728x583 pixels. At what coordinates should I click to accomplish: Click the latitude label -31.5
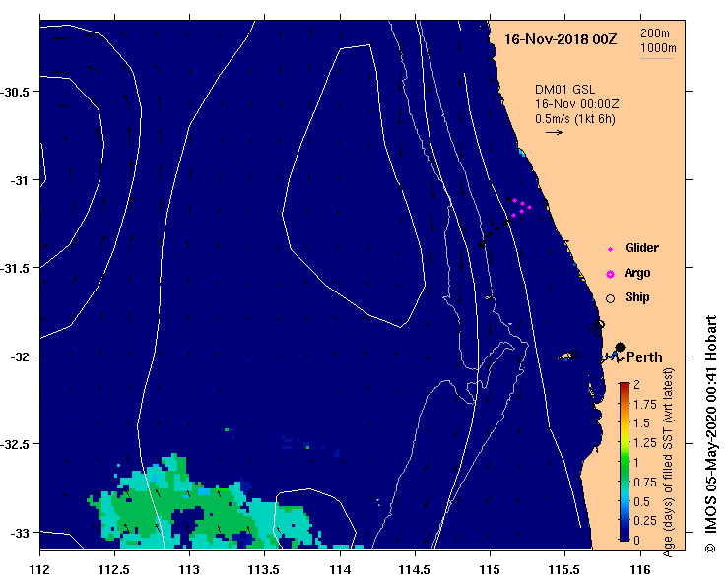point(15,269)
